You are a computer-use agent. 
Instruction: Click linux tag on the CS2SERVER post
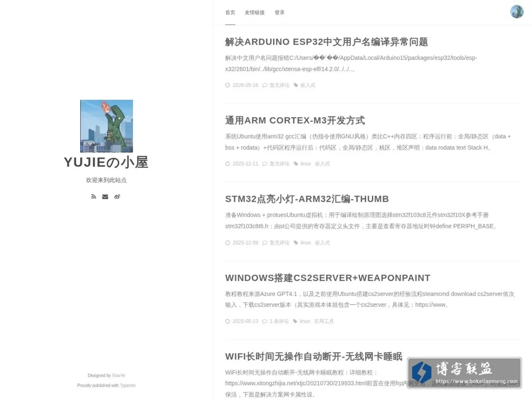pos(305,321)
